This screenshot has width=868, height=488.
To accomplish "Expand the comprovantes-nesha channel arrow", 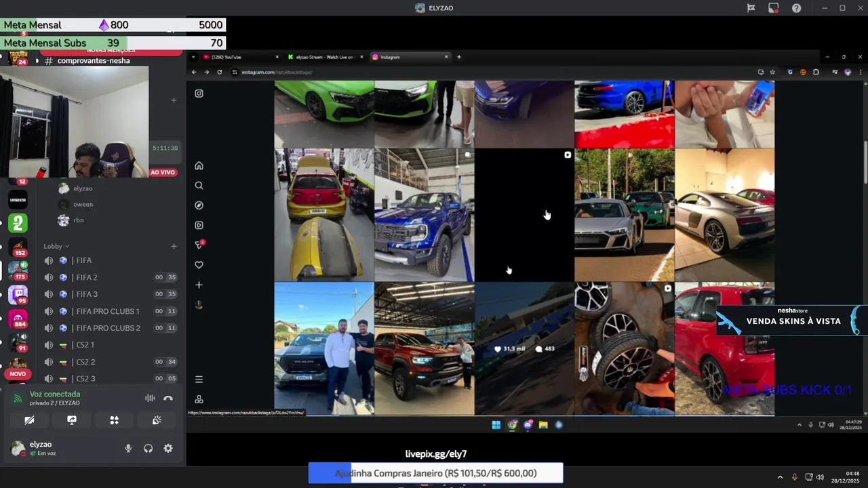I will click(37, 61).
